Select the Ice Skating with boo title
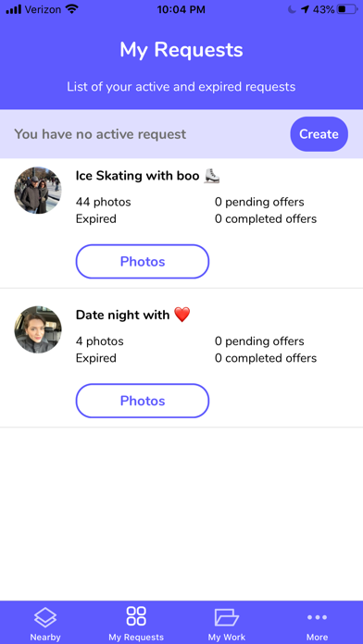The height and width of the screenshot is (644, 363). click(138, 176)
